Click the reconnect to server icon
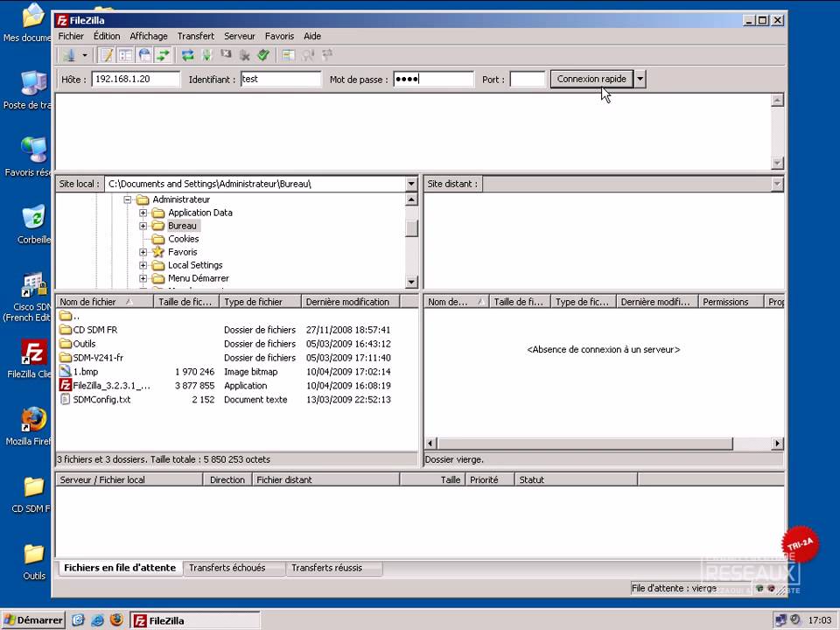840x630 pixels. [x=263, y=54]
